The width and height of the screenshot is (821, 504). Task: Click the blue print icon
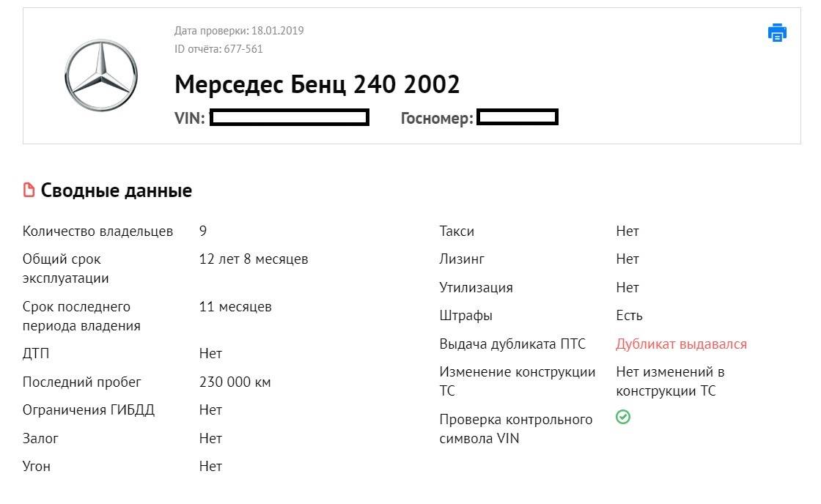777,33
